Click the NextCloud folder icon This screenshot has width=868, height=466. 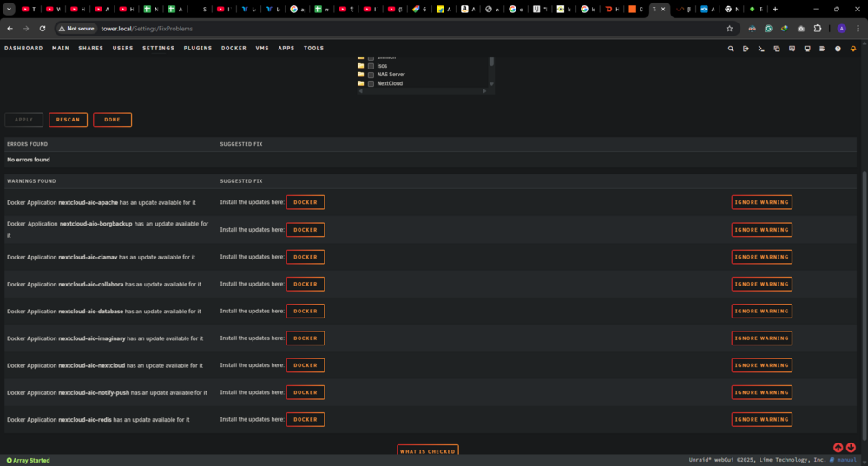click(x=361, y=83)
